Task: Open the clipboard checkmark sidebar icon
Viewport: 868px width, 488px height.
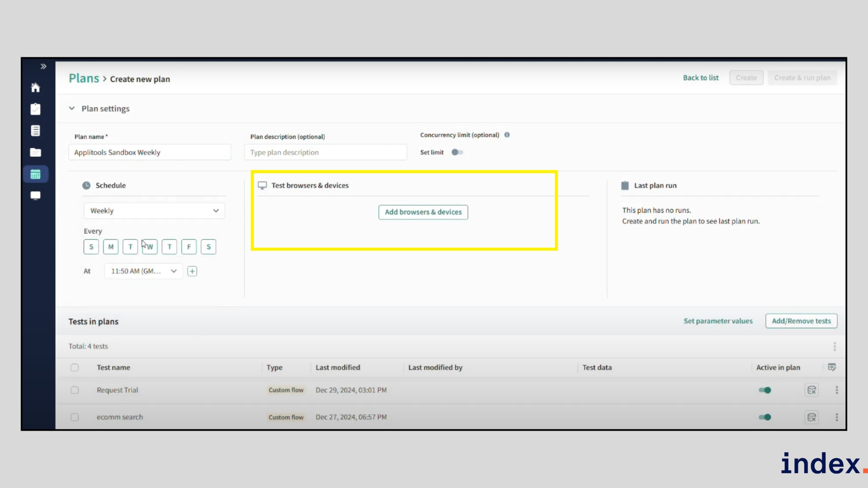Action: [35, 109]
